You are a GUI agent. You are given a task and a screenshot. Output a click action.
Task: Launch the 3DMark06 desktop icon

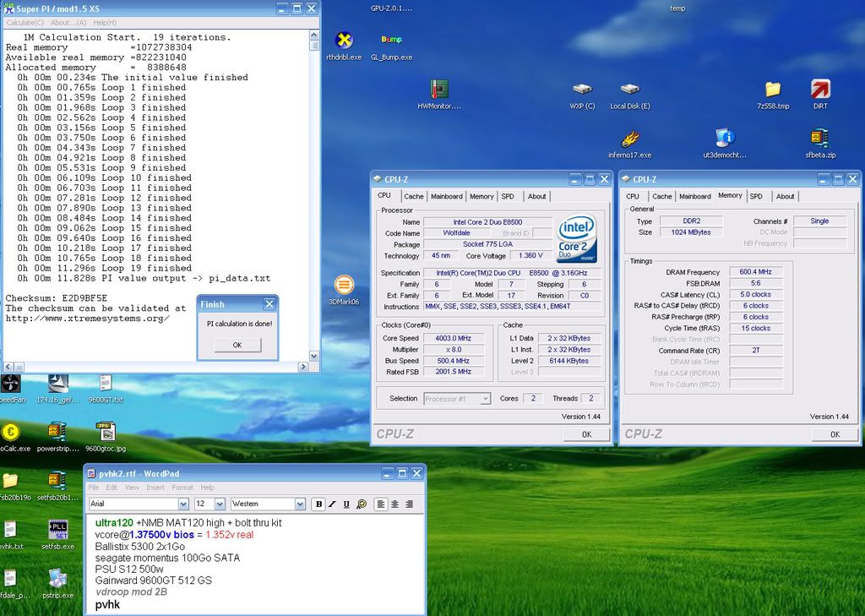(x=343, y=286)
